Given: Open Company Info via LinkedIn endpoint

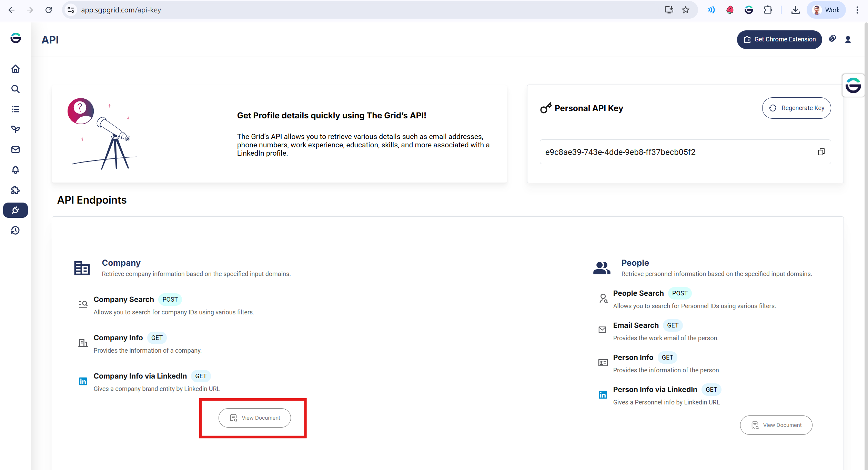Looking at the screenshot, I should 140,376.
